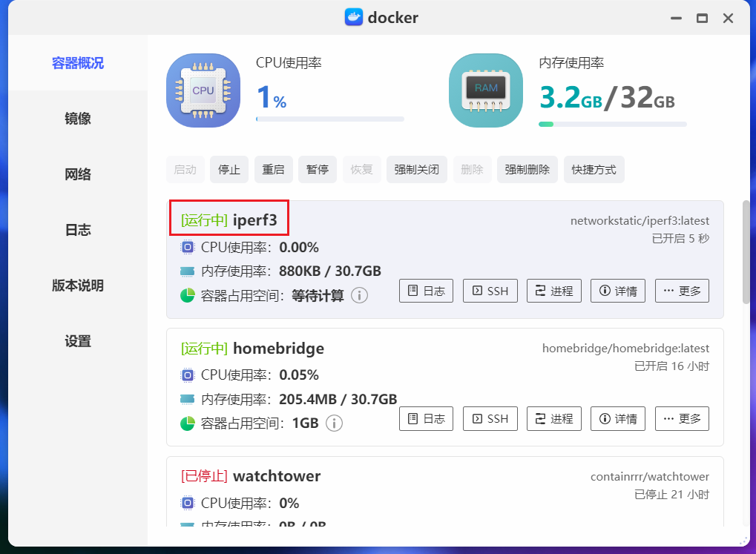The height and width of the screenshot is (554, 756).
Task: Click the large RAM memory icon
Action: coord(486,90)
